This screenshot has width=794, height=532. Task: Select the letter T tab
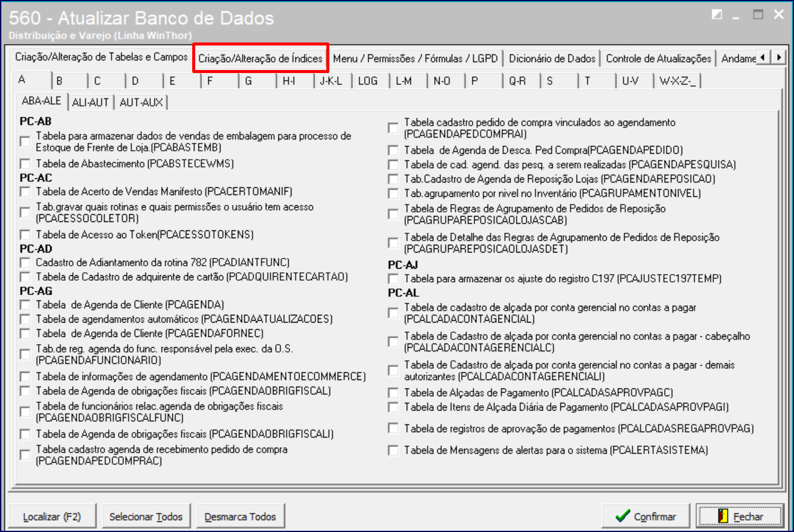pyautogui.click(x=598, y=81)
